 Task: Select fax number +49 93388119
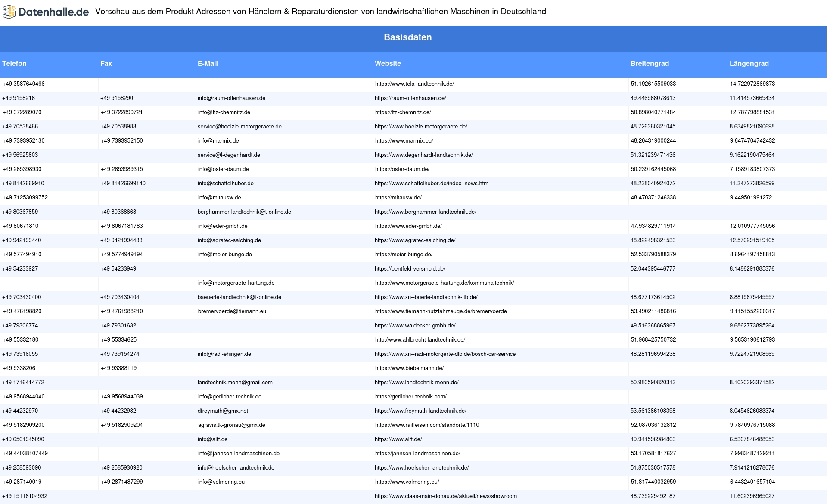(x=118, y=368)
